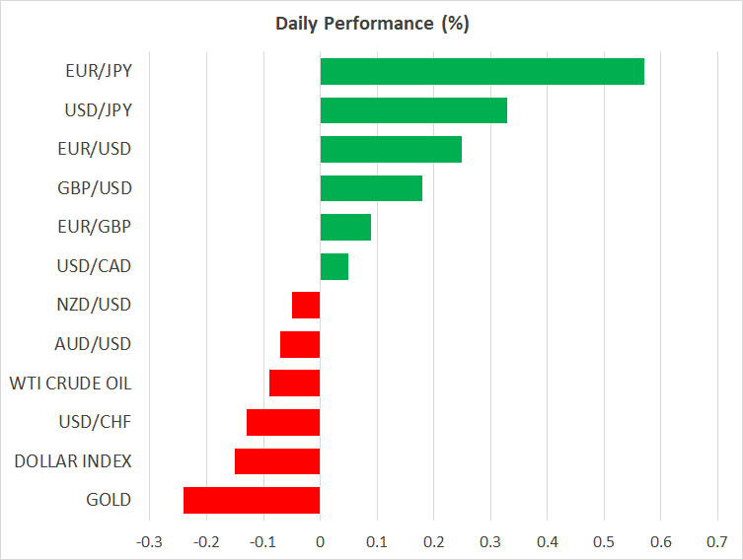Click the red AUD/USD bar
The width and height of the screenshot is (743, 560).
coord(300,344)
